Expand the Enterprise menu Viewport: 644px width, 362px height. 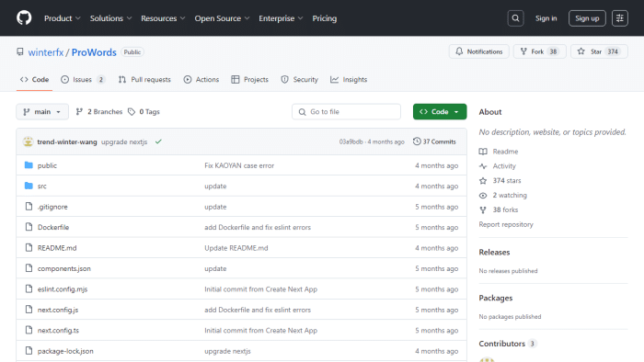click(x=281, y=18)
